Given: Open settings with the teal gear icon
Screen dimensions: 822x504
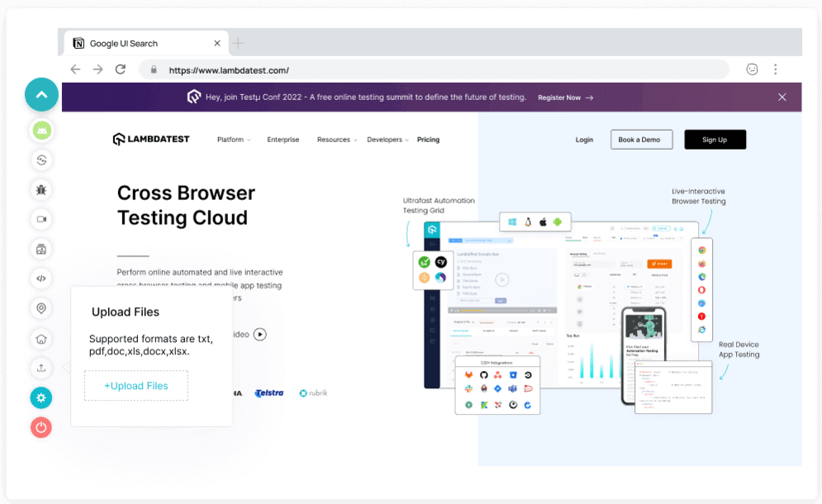Looking at the screenshot, I should point(40,397).
